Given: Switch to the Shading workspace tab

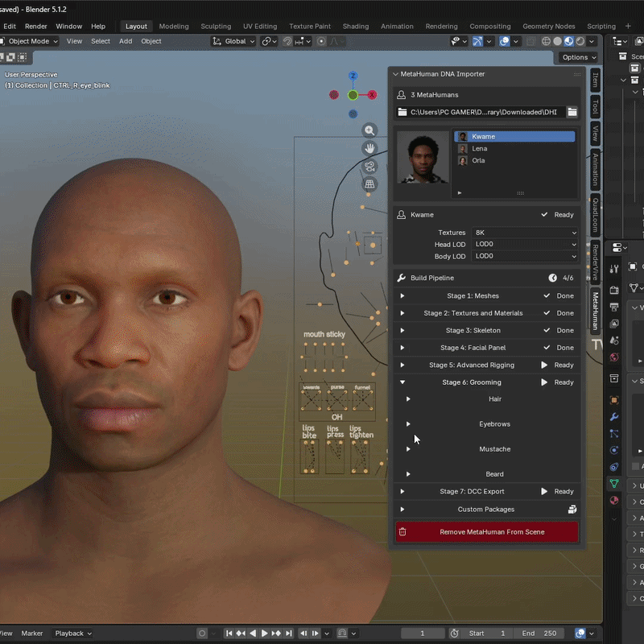Looking at the screenshot, I should coord(356,27).
